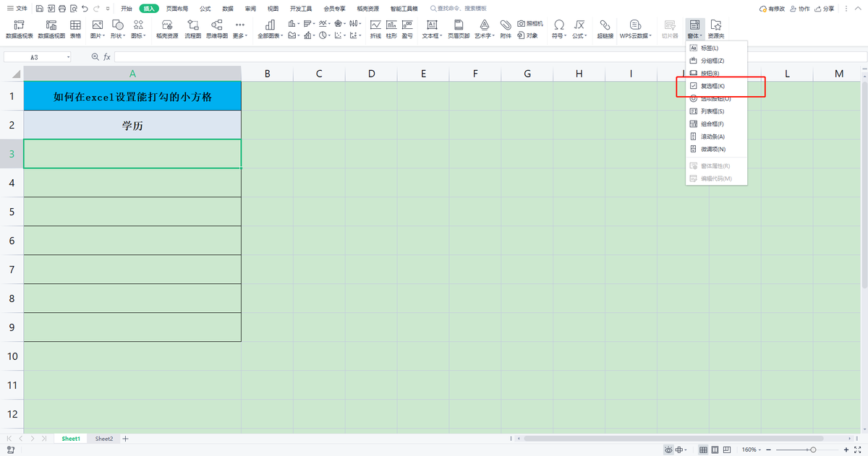Screen dimensions: 868x456
Task: Switch to page break preview in status bar
Action: tap(728, 449)
